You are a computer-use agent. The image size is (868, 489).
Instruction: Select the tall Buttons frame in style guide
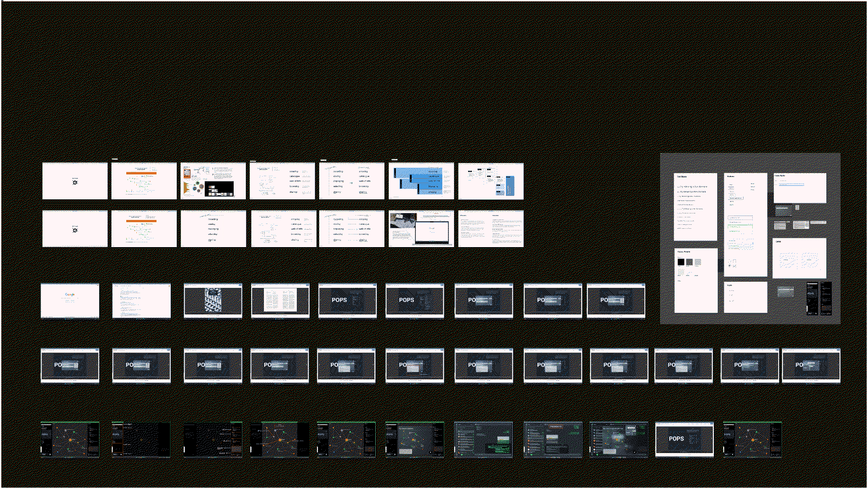coord(746,224)
